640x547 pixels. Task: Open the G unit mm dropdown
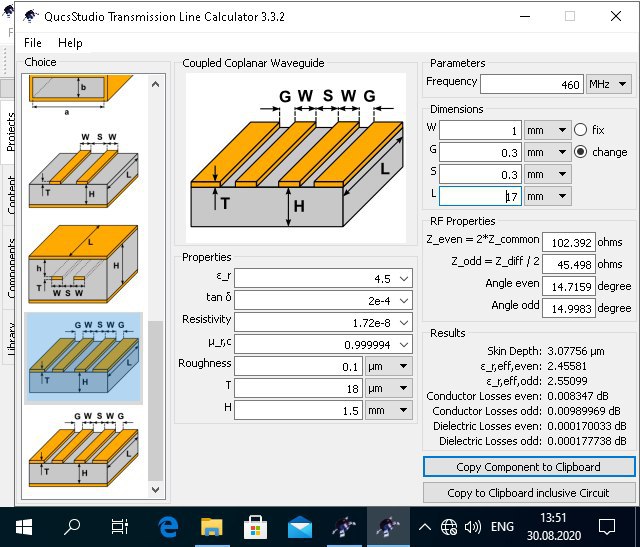click(547, 152)
